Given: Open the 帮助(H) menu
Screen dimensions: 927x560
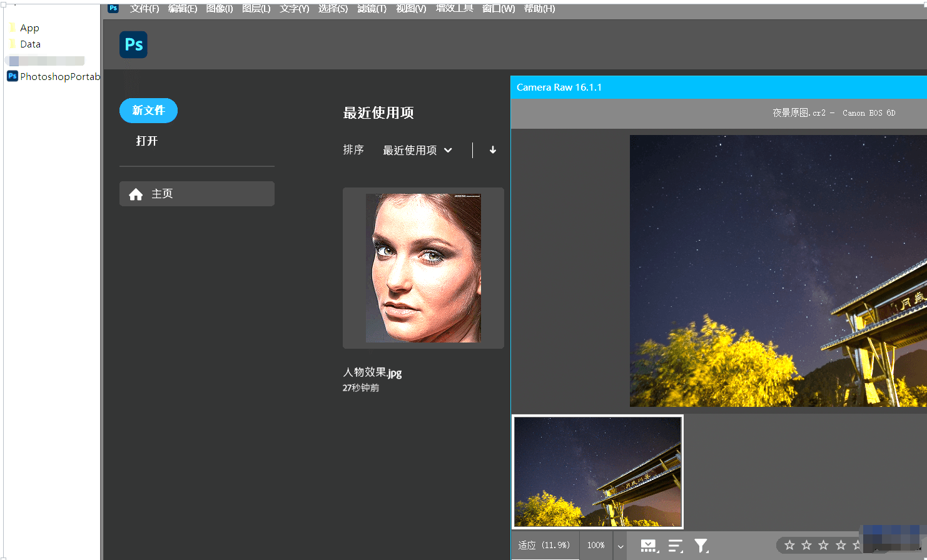Looking at the screenshot, I should (x=539, y=9).
